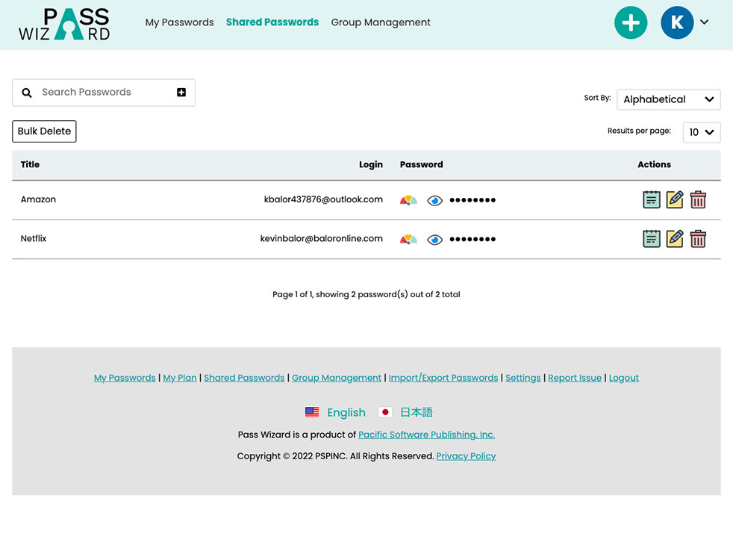
Task: Open the Sort By Alphabetical dropdown
Action: pyautogui.click(x=668, y=99)
